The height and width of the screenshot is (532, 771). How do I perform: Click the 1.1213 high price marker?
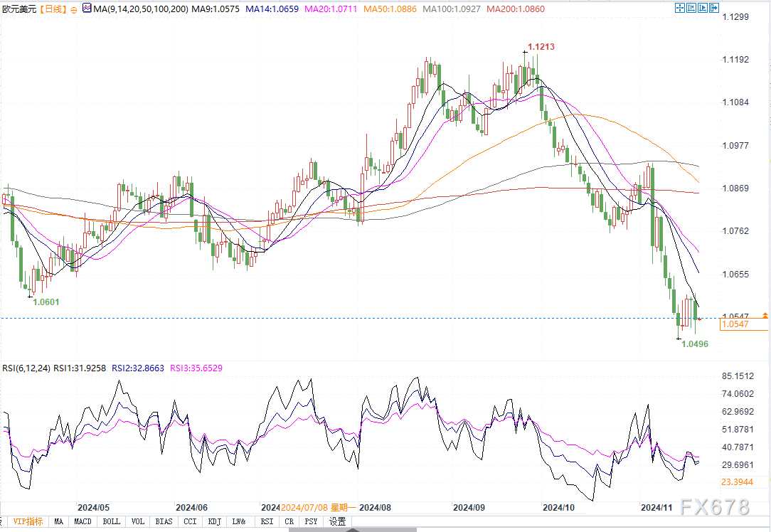pos(541,47)
